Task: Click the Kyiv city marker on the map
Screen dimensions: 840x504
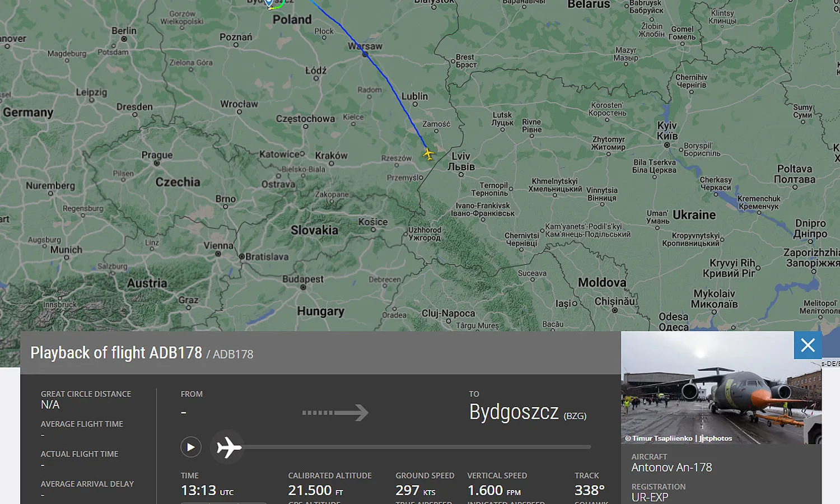Action: 667,145
